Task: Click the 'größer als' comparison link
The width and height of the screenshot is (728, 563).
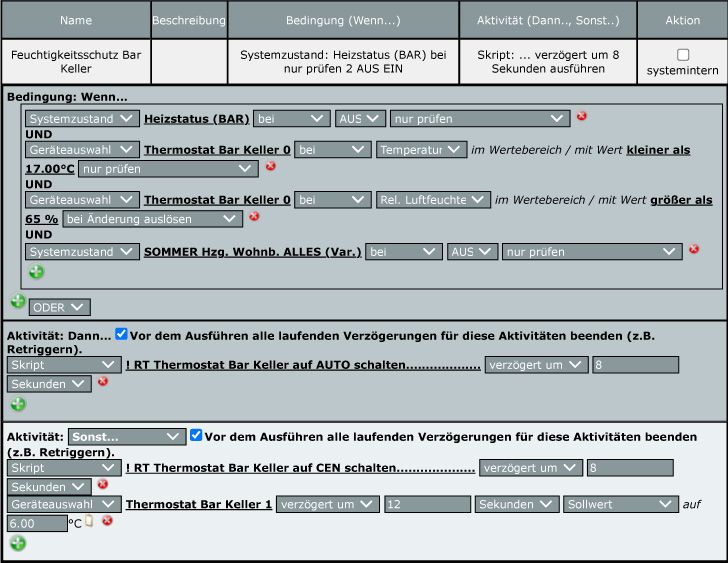Action: click(x=681, y=200)
